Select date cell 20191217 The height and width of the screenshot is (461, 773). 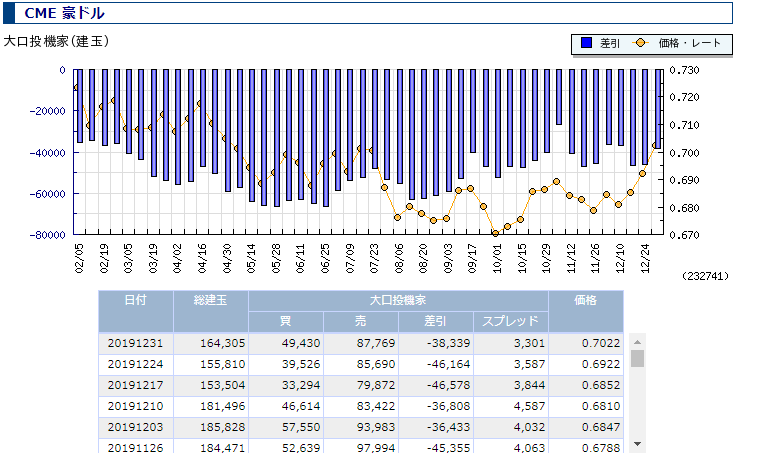pos(135,385)
